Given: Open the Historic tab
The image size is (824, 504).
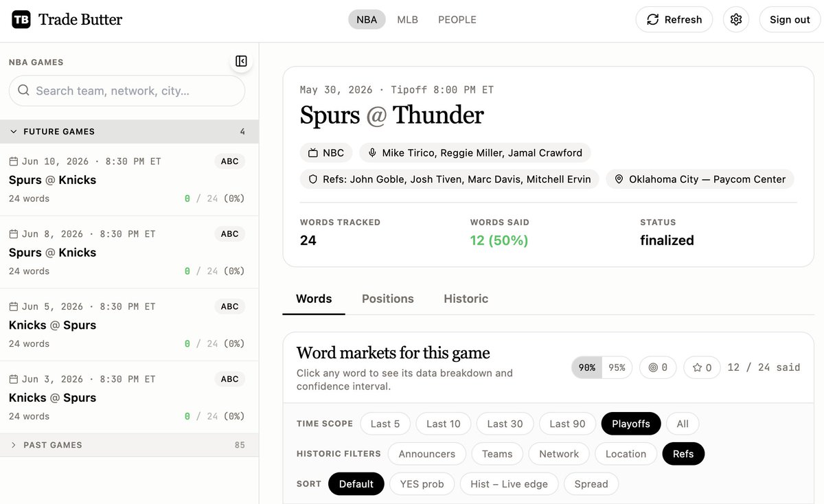Looking at the screenshot, I should (466, 299).
